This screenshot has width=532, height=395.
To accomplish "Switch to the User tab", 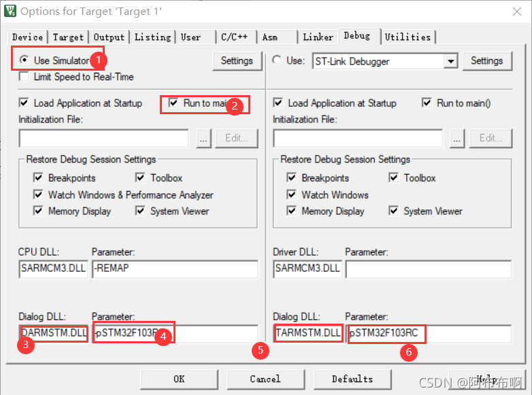I will (196, 37).
